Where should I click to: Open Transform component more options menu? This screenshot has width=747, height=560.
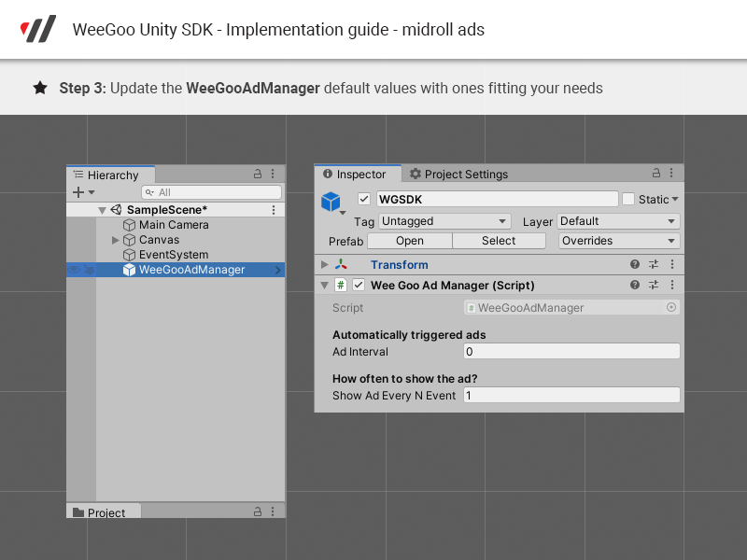[672, 264]
